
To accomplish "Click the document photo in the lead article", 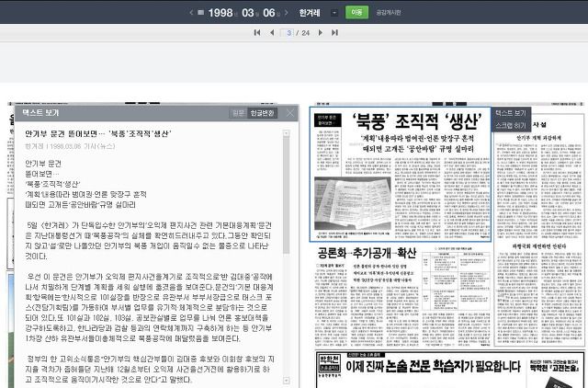I will point(353,203).
